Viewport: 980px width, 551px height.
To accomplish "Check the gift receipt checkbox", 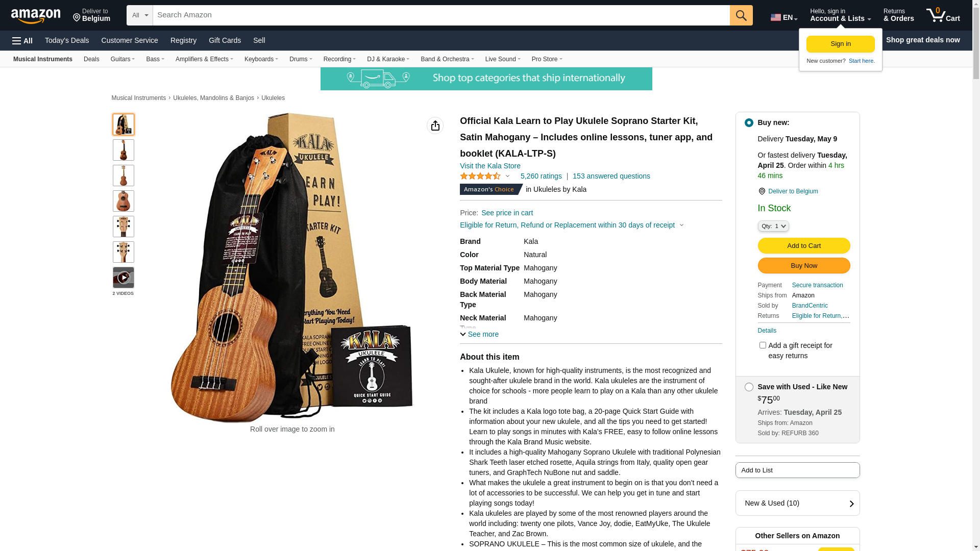I will click(x=763, y=345).
